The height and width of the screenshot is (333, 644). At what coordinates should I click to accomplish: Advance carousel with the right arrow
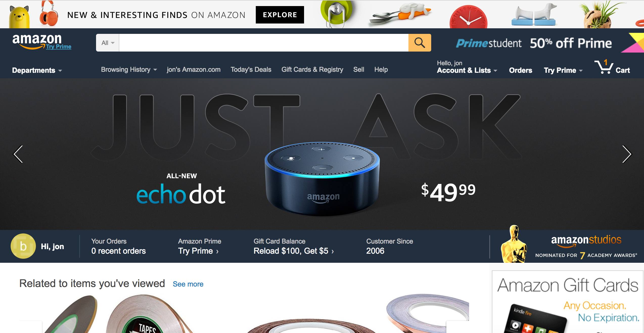click(x=627, y=154)
